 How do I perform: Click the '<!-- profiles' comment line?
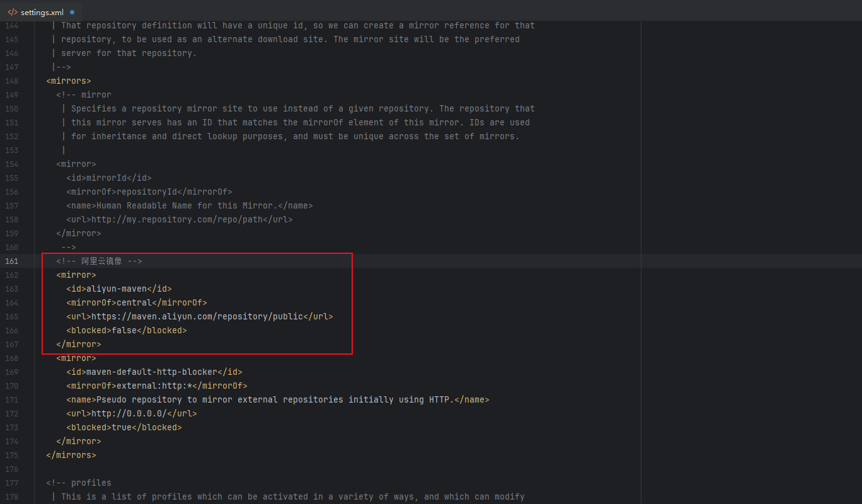click(79, 483)
